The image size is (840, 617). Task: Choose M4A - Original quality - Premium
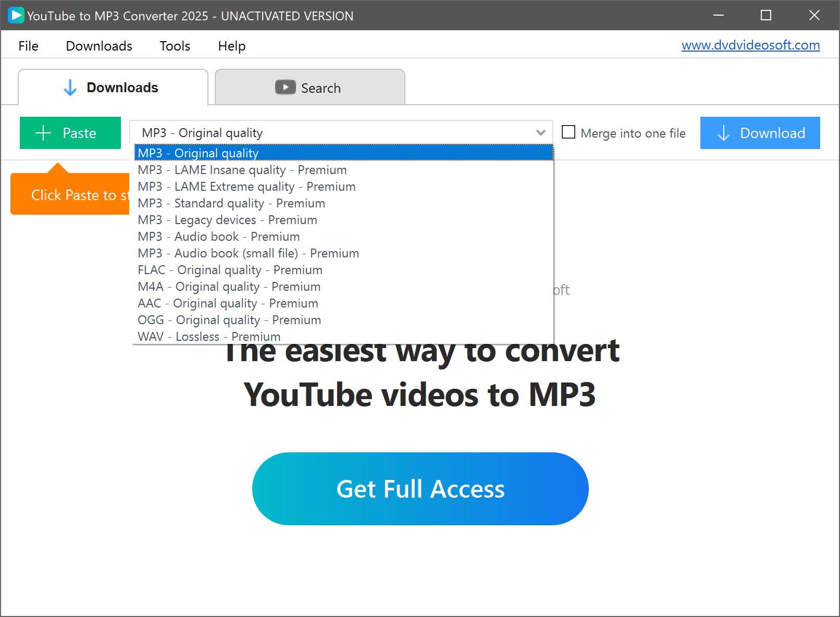(344, 287)
